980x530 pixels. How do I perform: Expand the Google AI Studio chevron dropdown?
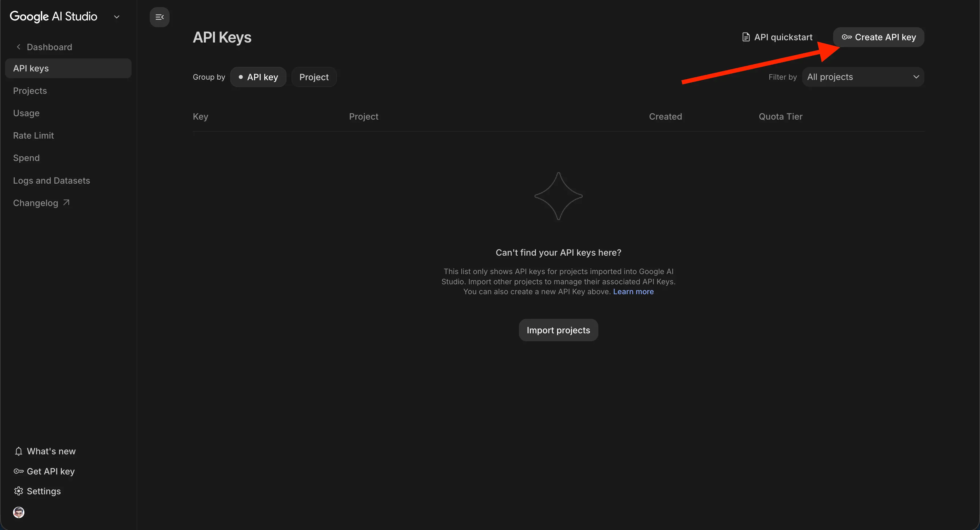[117, 17]
